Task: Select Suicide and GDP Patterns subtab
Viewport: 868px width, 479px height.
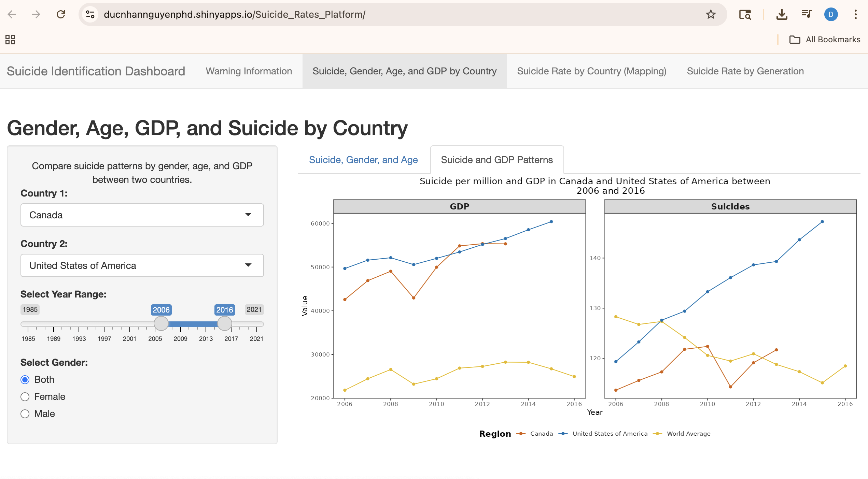Action: pos(497,160)
